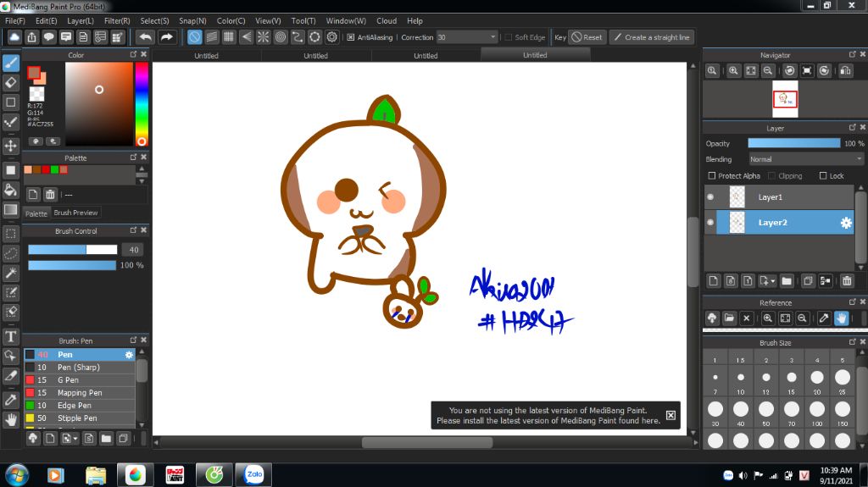868x487 pixels.
Task: Select the Stipple Pen brush
Action: point(79,418)
